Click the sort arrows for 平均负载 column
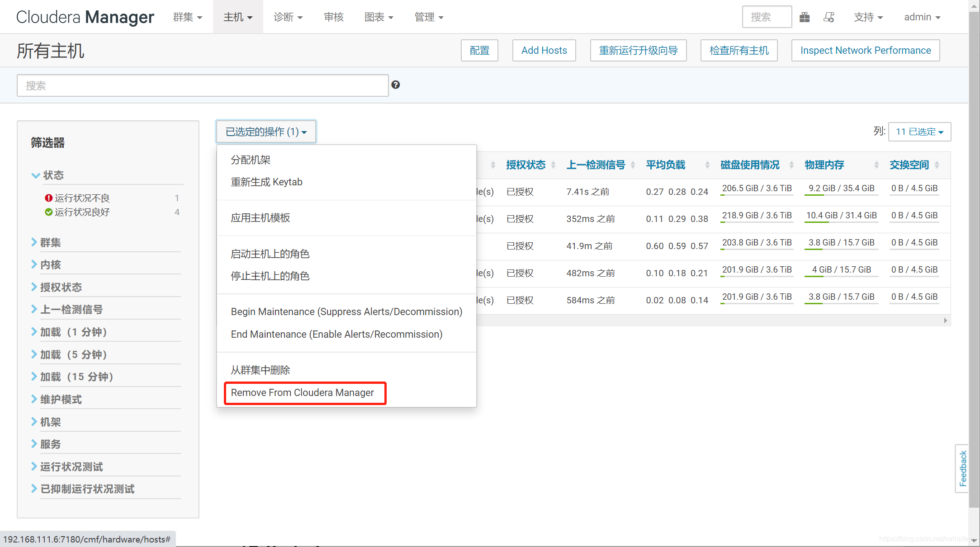 pyautogui.click(x=707, y=165)
